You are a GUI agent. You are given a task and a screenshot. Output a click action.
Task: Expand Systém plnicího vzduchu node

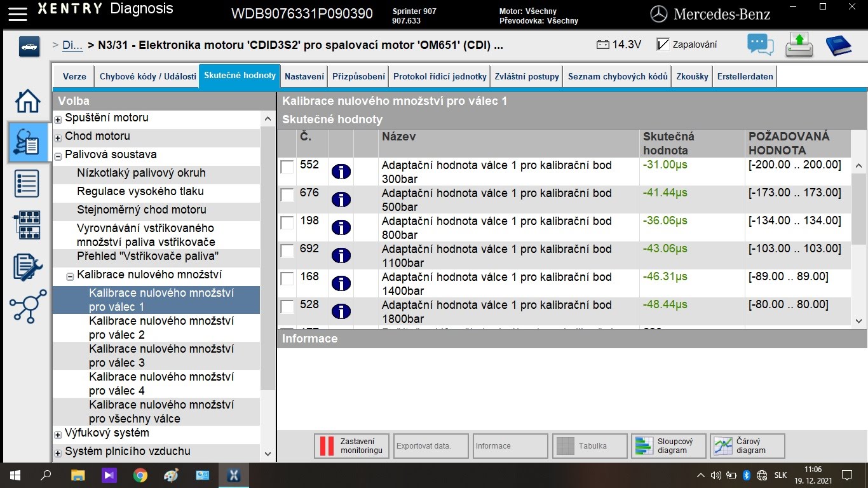click(x=58, y=453)
